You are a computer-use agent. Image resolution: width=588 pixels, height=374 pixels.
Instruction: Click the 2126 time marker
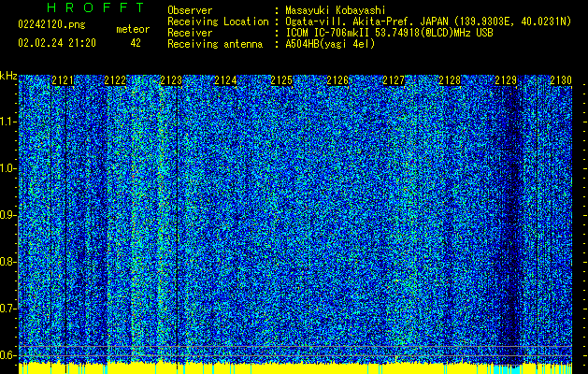pyautogui.click(x=337, y=80)
